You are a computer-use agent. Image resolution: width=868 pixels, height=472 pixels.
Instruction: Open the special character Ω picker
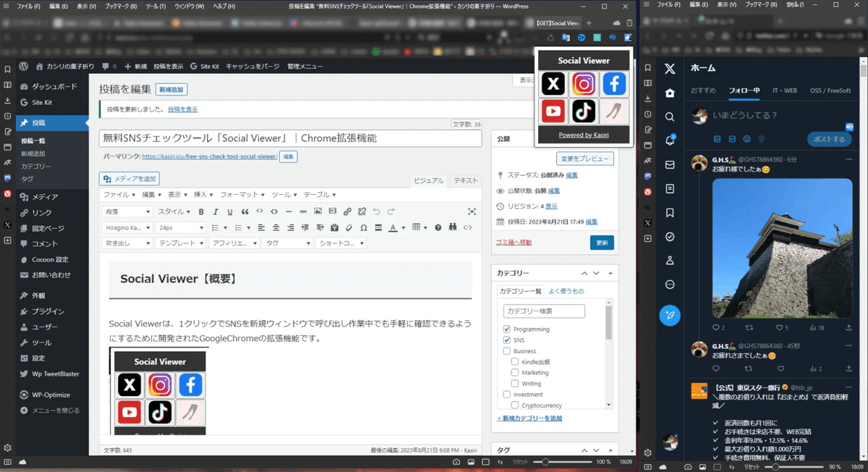tap(363, 227)
